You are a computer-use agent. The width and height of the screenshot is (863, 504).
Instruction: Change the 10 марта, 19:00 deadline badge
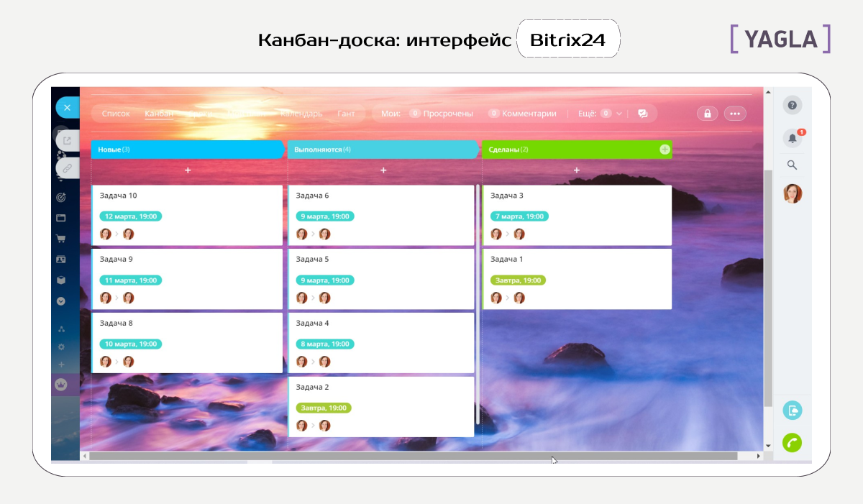point(131,344)
